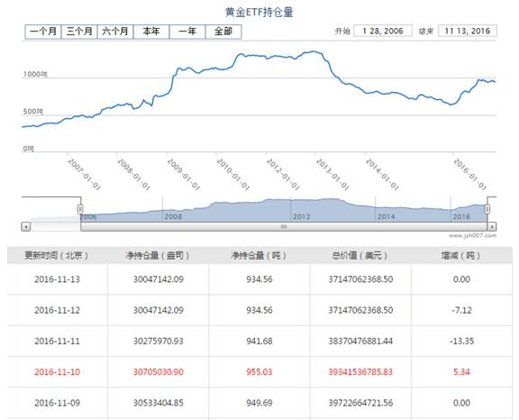Click tonnage value 941.68
The width and height of the screenshot is (519, 420).
click(259, 341)
